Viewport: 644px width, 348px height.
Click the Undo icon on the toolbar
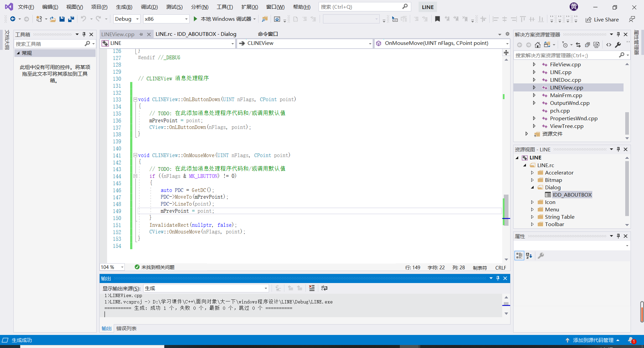tap(84, 19)
